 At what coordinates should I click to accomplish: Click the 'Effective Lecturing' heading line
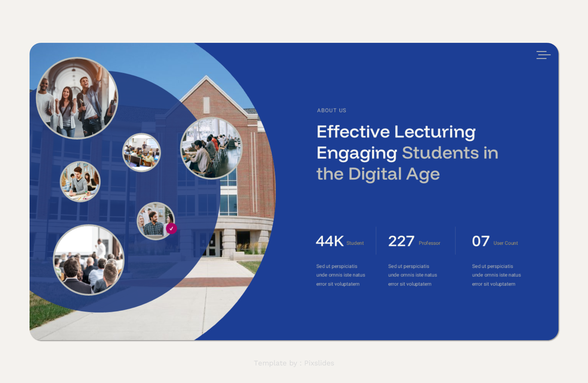pos(396,132)
